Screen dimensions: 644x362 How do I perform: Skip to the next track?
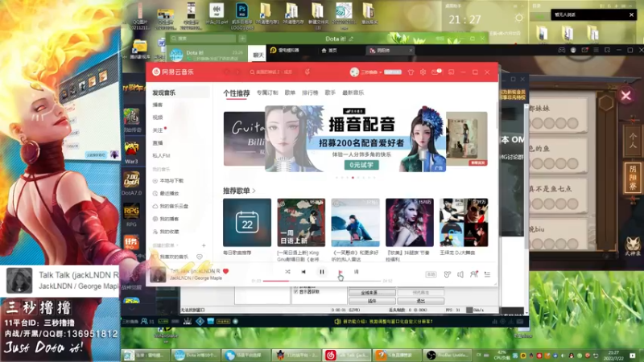pos(340,272)
